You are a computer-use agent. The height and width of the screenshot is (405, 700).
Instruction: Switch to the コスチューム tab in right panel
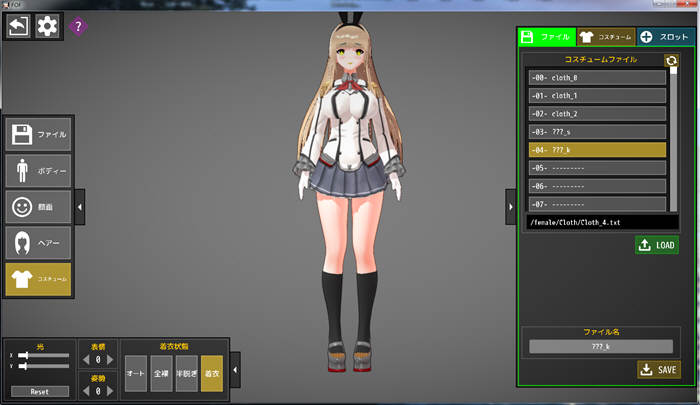605,37
